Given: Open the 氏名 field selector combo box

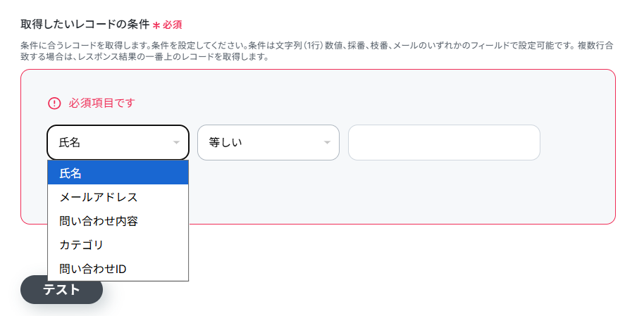Looking at the screenshot, I should tap(113, 143).
